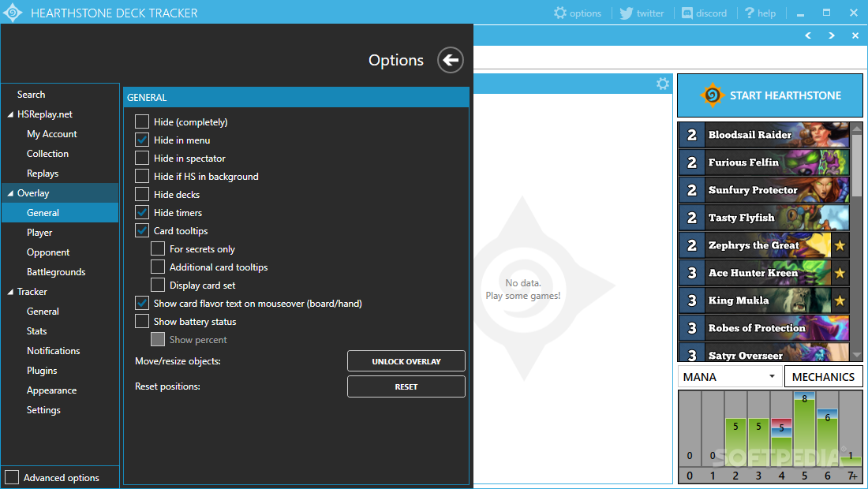868x489 pixels.
Task: Open the discord link in title bar
Action: [704, 13]
